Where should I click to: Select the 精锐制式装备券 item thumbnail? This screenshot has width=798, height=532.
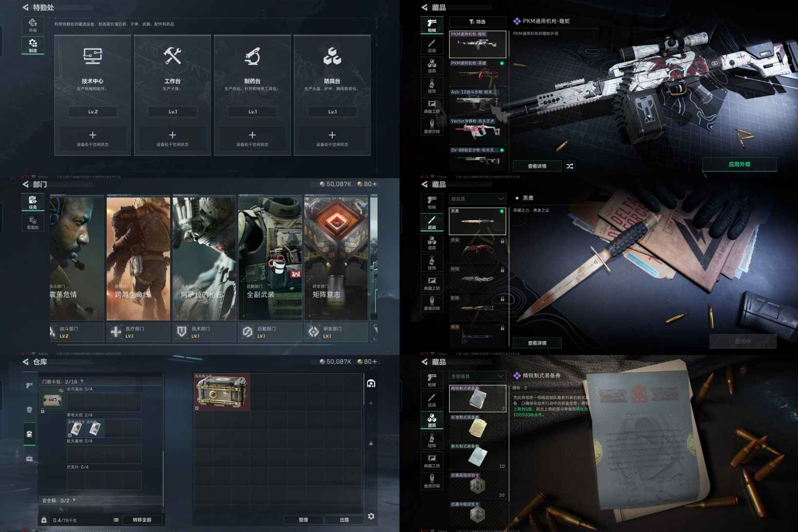[477, 399]
